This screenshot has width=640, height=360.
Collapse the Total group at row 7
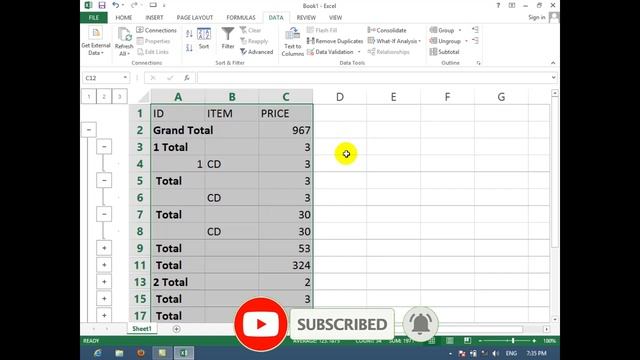click(104, 215)
